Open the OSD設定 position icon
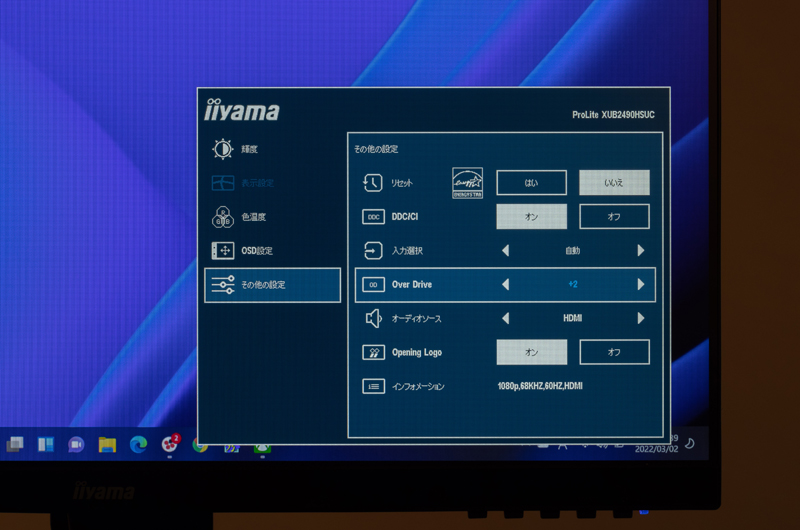 click(x=223, y=250)
